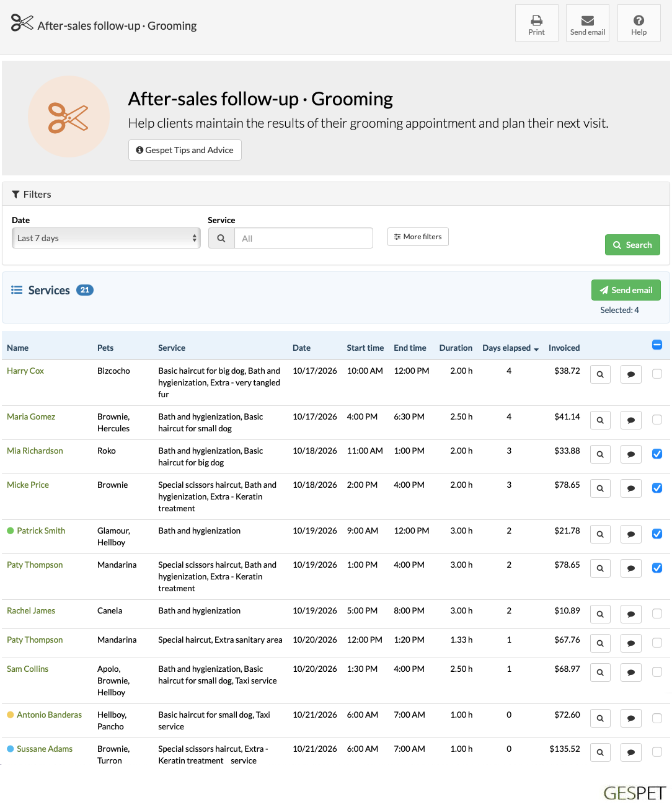Open comment bubble for Maria Gomez
The width and height of the screenshot is (672, 810).
tap(631, 420)
